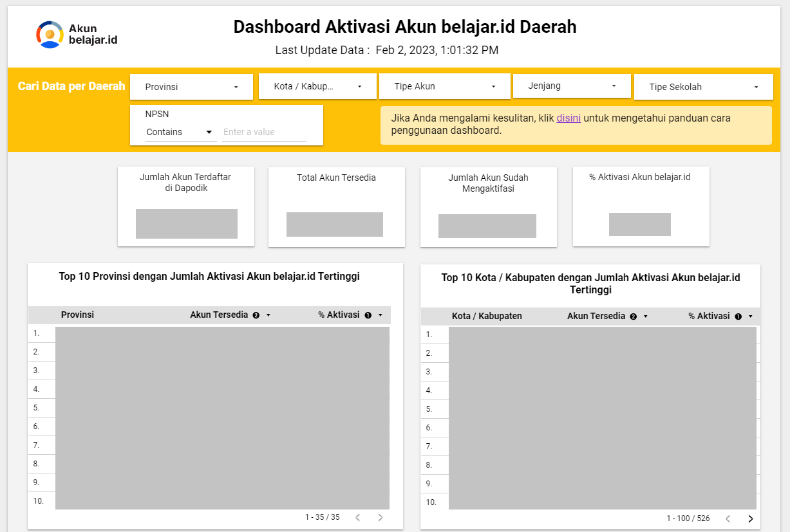Open Akun Tersedia sort arrow in Provinsi table

point(268,315)
